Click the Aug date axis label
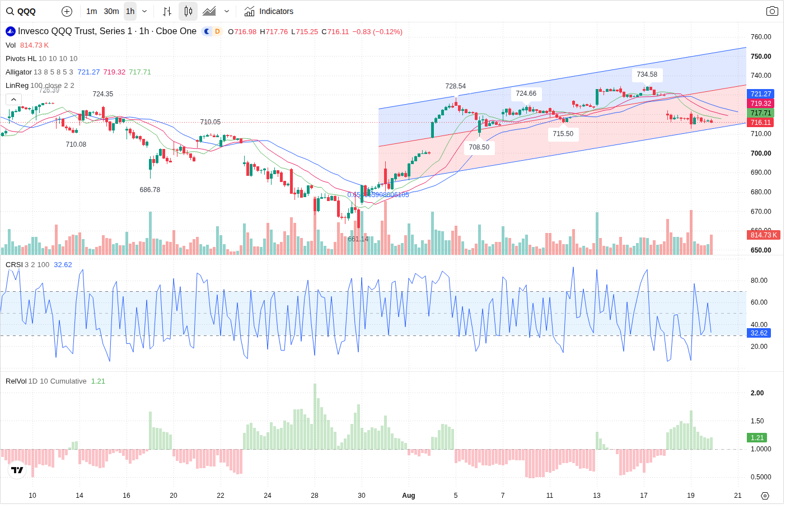The height and width of the screenshot is (532, 795). pyautogui.click(x=409, y=496)
